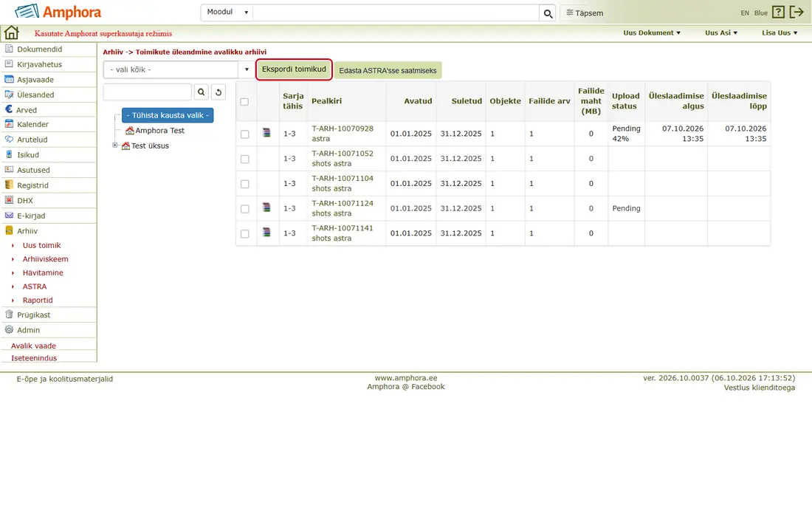Click the folder search text field
This screenshot has width=812, height=508.
point(148,92)
